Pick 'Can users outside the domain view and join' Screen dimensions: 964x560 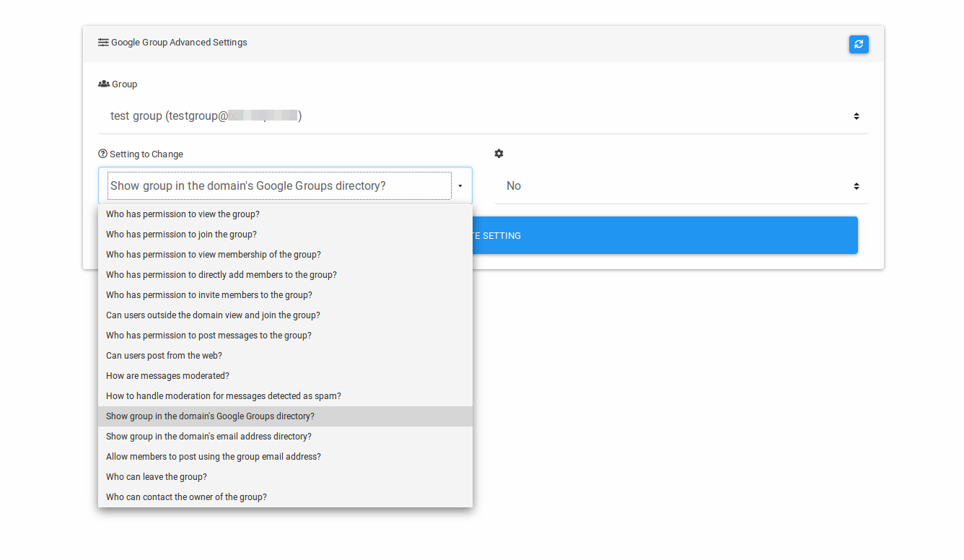[285, 315]
